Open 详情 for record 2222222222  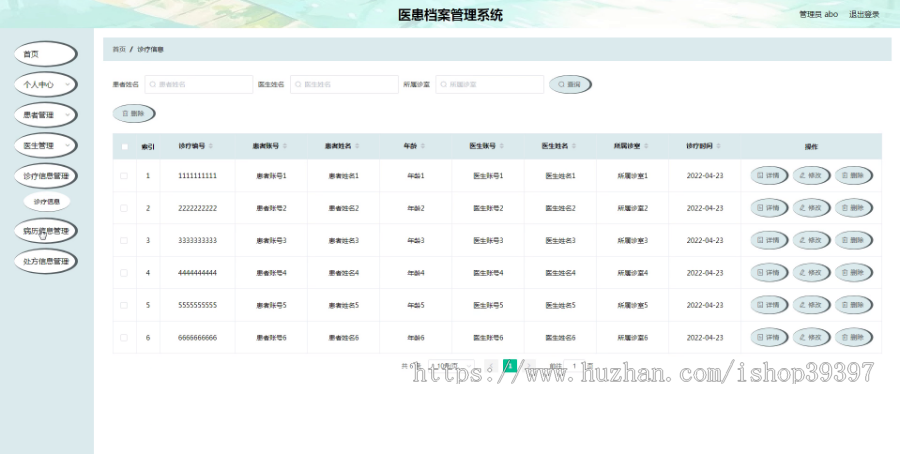click(769, 208)
